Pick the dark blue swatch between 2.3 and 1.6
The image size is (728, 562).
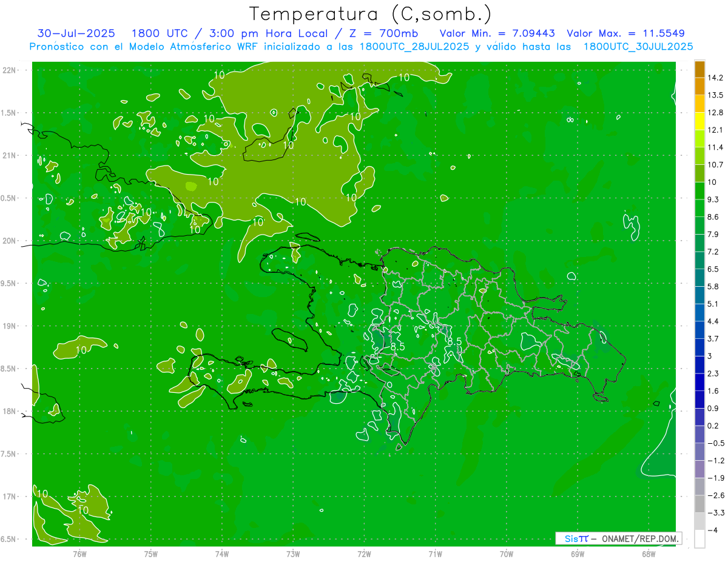coord(699,382)
